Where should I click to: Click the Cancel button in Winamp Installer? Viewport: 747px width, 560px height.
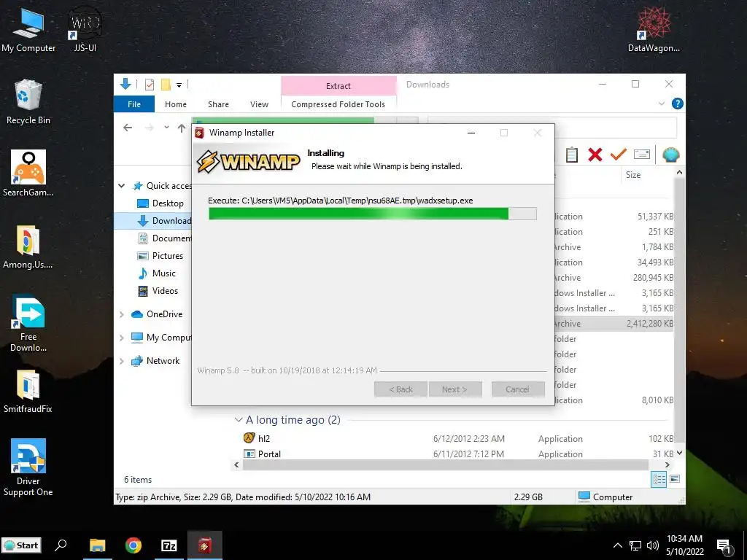coord(517,389)
